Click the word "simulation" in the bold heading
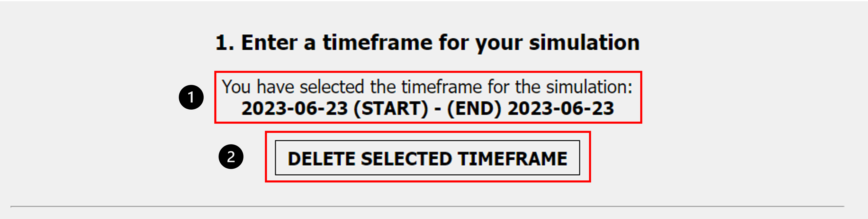The image size is (868, 219). tap(584, 43)
